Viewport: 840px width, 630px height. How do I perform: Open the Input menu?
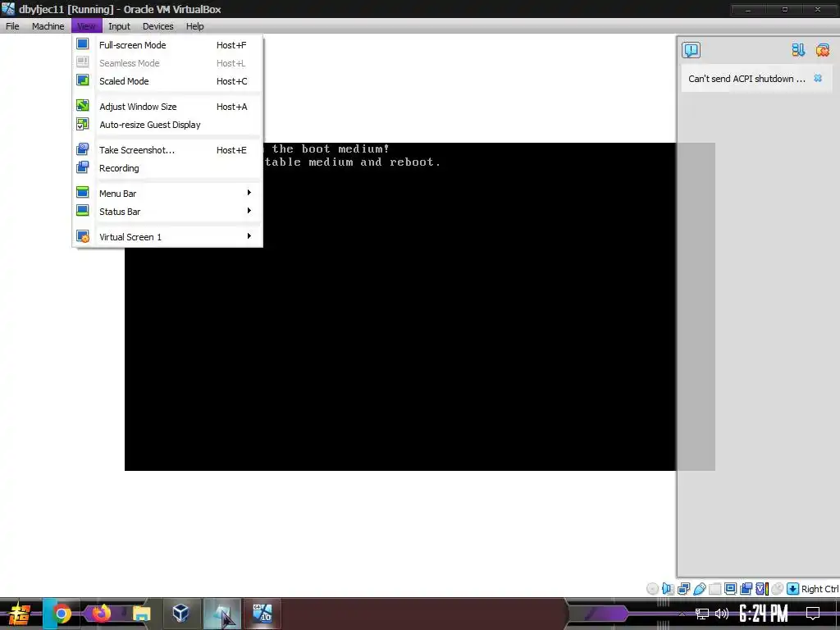[119, 26]
